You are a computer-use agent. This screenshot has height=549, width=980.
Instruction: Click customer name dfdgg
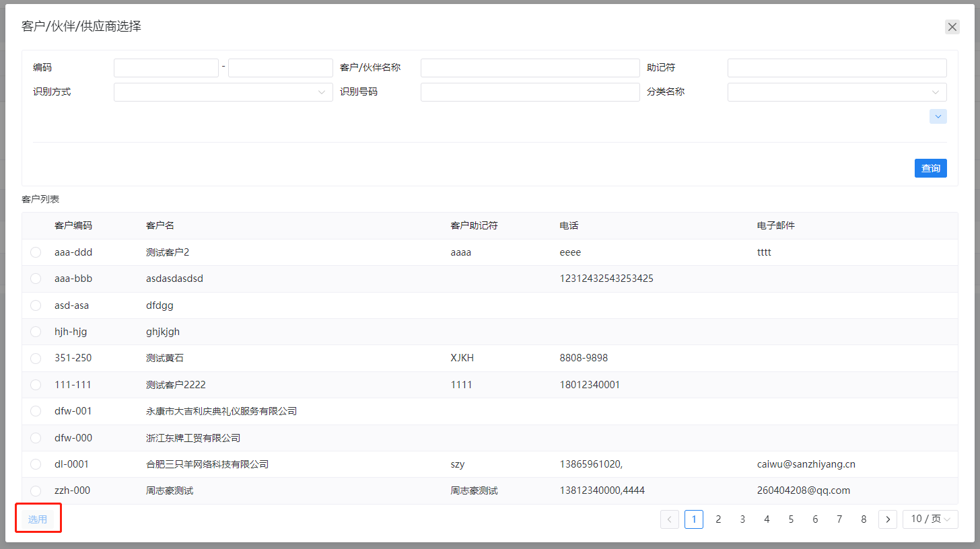[x=160, y=305]
